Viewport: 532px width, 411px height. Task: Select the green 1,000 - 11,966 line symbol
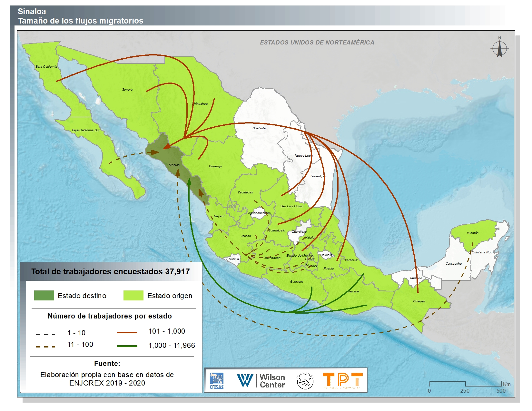pos(127,346)
